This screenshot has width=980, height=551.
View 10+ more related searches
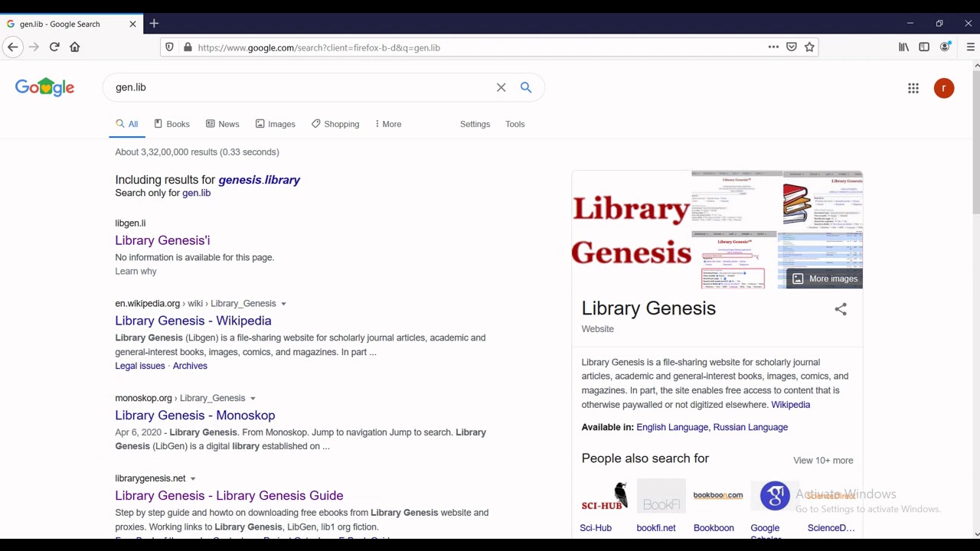(x=823, y=461)
